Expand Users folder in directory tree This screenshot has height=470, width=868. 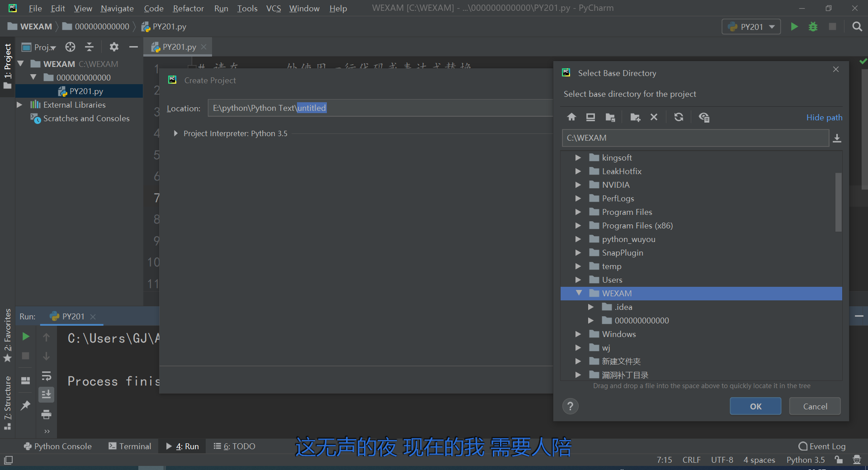pyautogui.click(x=578, y=280)
